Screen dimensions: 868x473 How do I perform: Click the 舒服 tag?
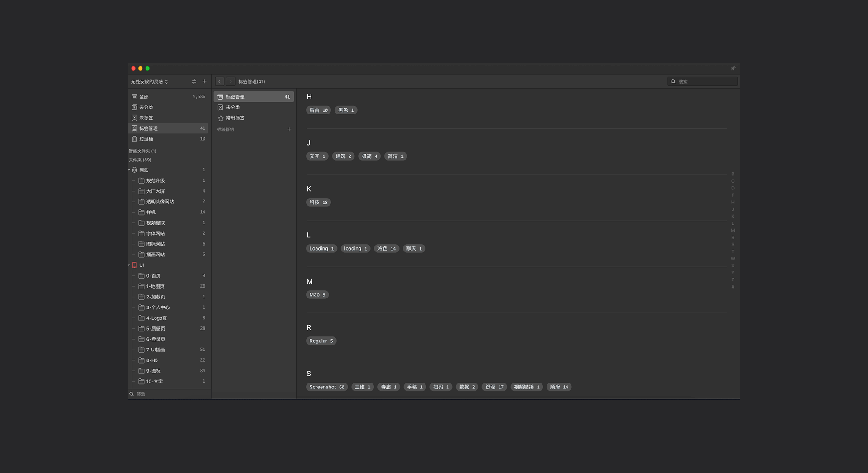(494, 387)
